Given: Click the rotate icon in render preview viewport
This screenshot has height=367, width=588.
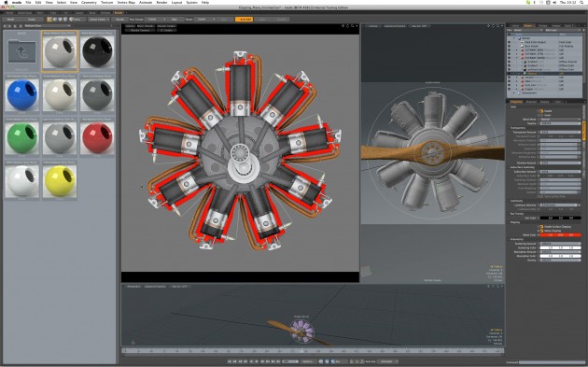Looking at the screenshot, I should tap(347, 26).
